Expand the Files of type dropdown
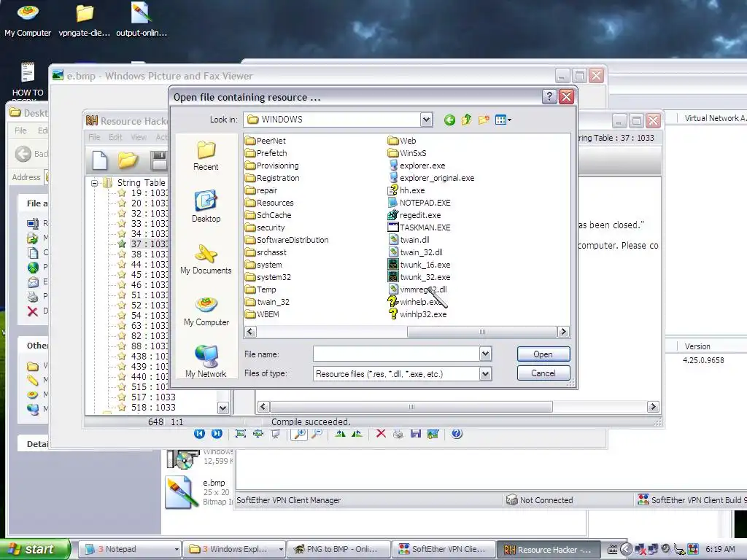The height and width of the screenshot is (560, 747). [485, 374]
